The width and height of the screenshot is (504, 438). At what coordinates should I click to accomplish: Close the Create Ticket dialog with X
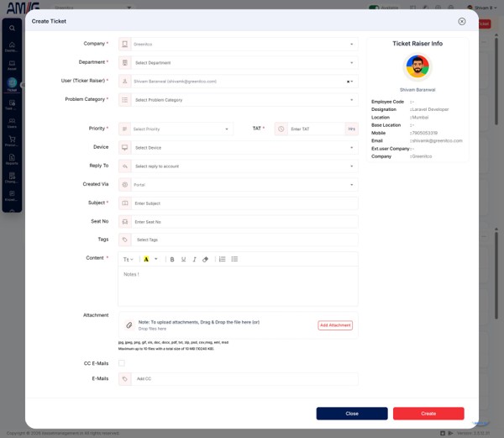tap(461, 21)
